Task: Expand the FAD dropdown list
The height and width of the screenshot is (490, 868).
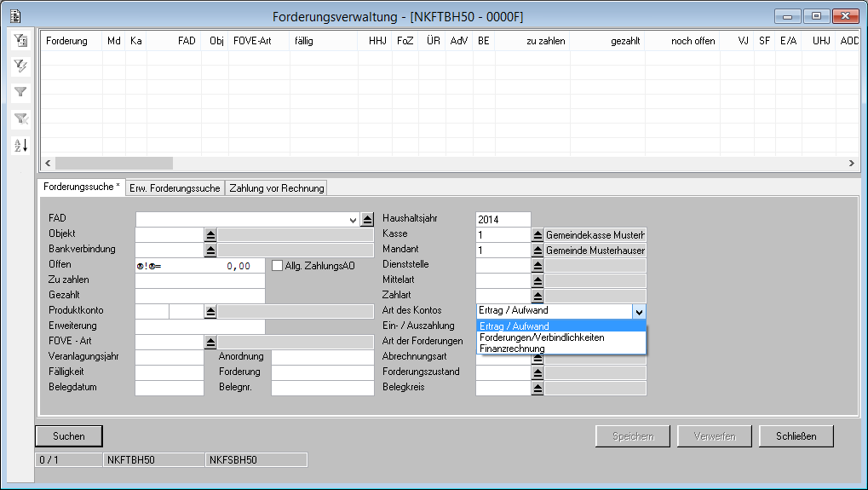Action: pos(353,220)
